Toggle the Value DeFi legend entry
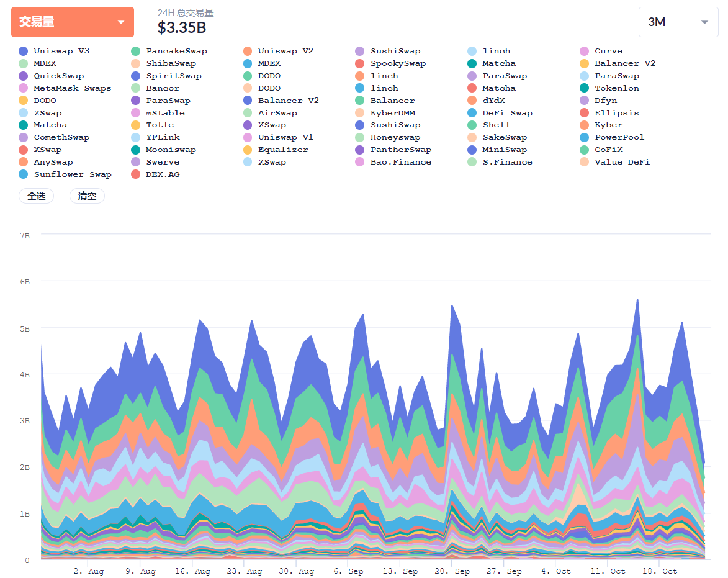The image size is (728, 578). [x=615, y=162]
